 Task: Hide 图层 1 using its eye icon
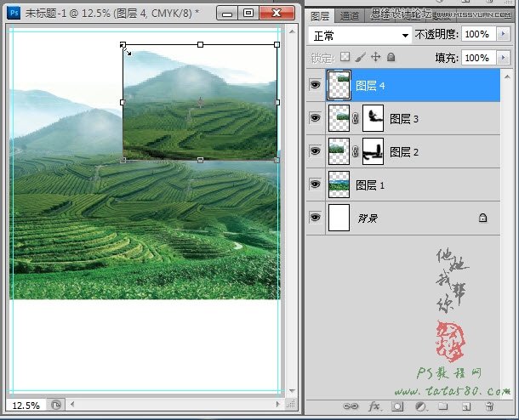pos(315,184)
